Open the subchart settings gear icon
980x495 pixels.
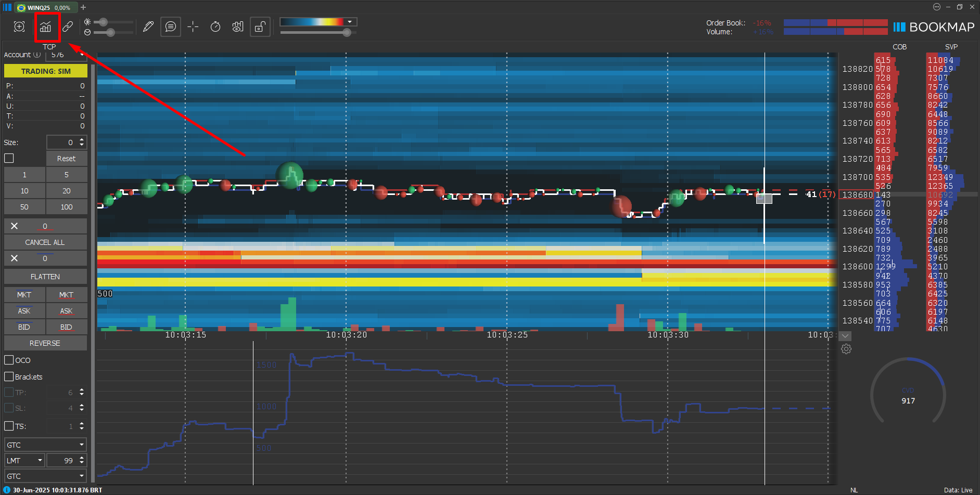click(x=846, y=349)
